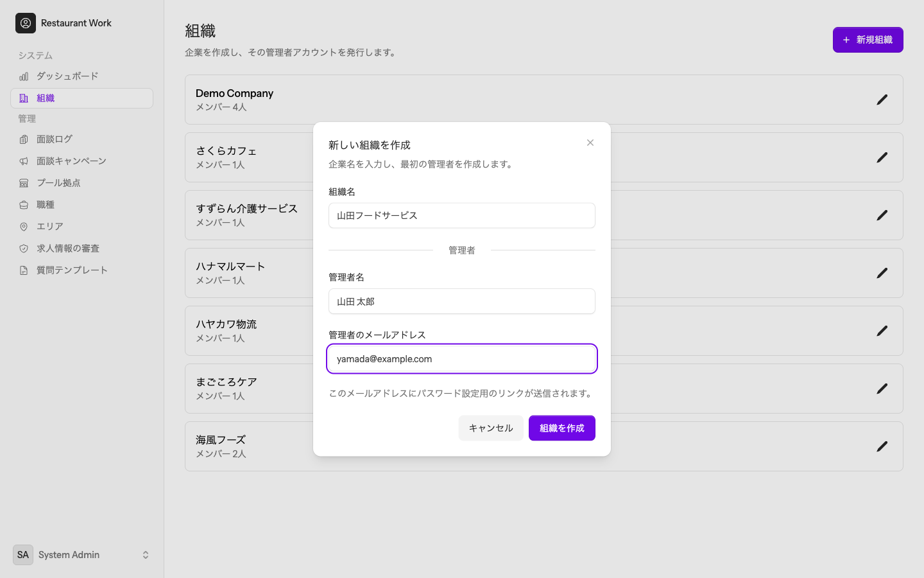Click the edit pencil for ハヤカワ物流
This screenshot has height=578, width=924.
(x=882, y=331)
